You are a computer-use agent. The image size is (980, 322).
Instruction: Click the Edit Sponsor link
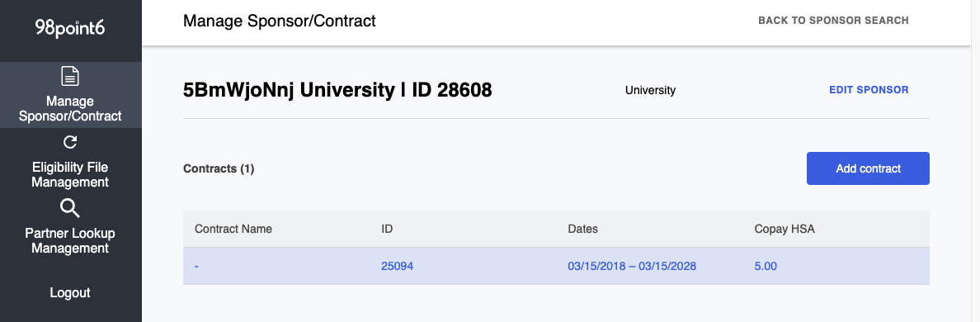click(x=869, y=90)
